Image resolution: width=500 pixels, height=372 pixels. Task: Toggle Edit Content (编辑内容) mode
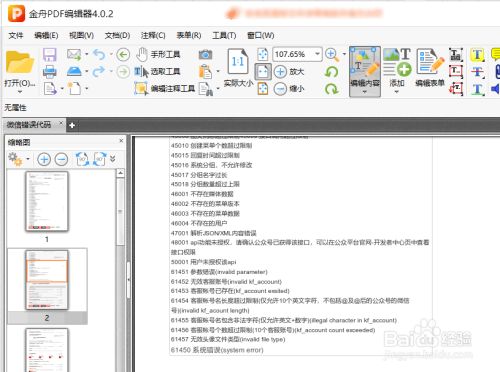pyautogui.click(x=365, y=68)
